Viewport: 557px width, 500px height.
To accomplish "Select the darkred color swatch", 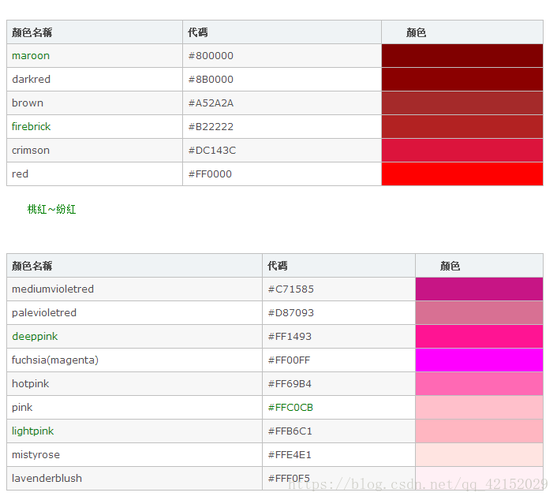I will pyautogui.click(x=462, y=79).
